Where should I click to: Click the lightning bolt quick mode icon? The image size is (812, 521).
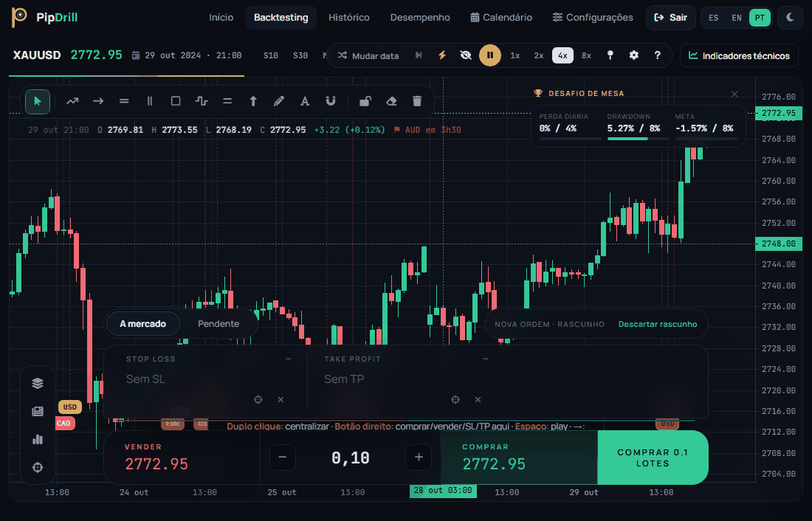point(442,55)
